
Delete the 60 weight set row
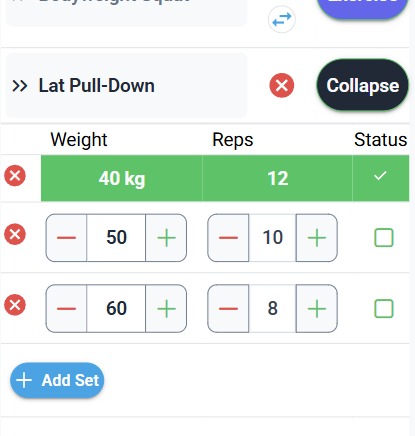click(15, 305)
